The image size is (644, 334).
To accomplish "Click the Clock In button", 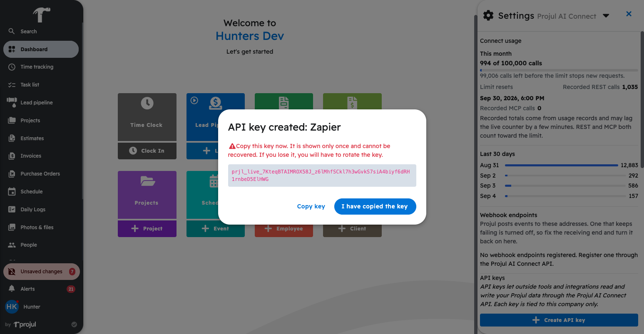I will click(x=147, y=151).
